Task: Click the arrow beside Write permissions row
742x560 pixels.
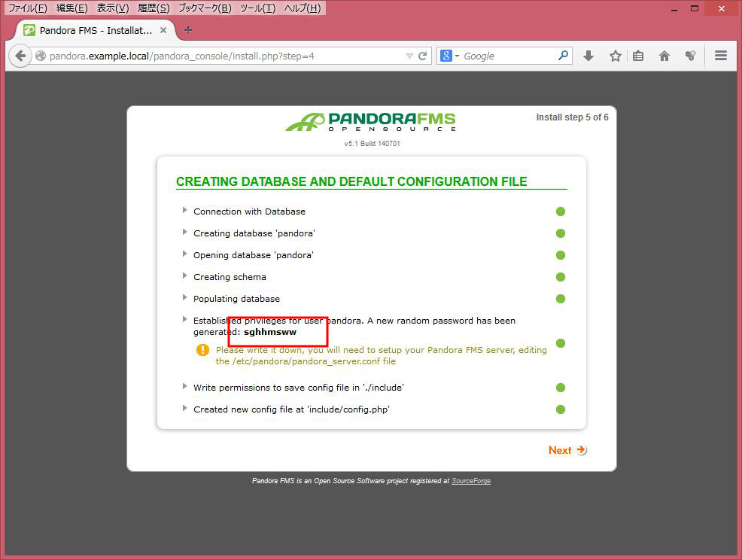Action: [184, 386]
